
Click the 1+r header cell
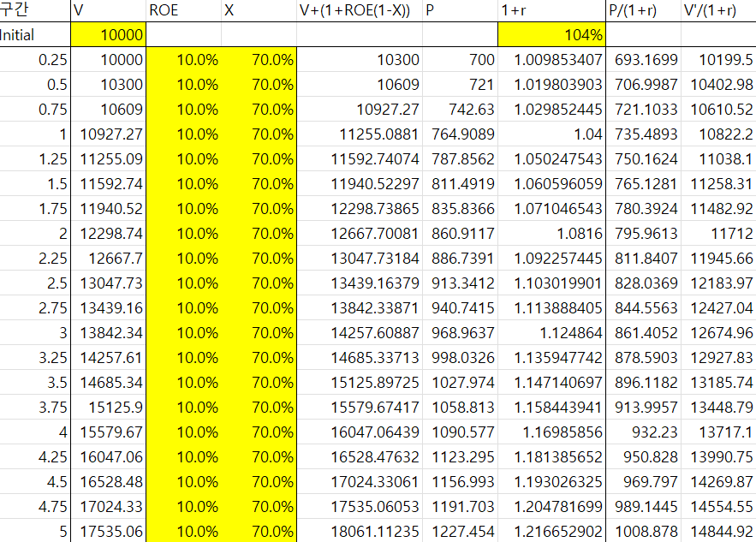tap(551, 10)
